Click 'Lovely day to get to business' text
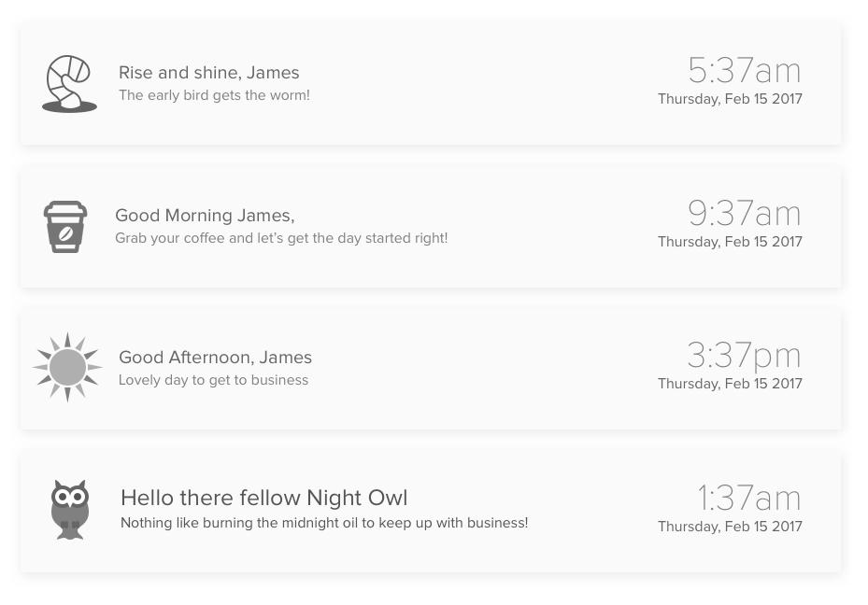 214,381
